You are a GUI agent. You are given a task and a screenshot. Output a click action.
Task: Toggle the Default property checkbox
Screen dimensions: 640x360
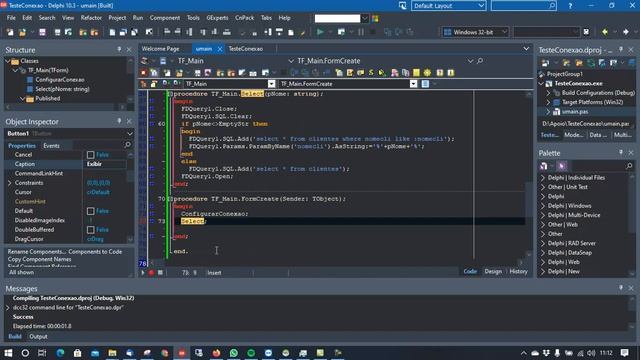click(x=91, y=211)
